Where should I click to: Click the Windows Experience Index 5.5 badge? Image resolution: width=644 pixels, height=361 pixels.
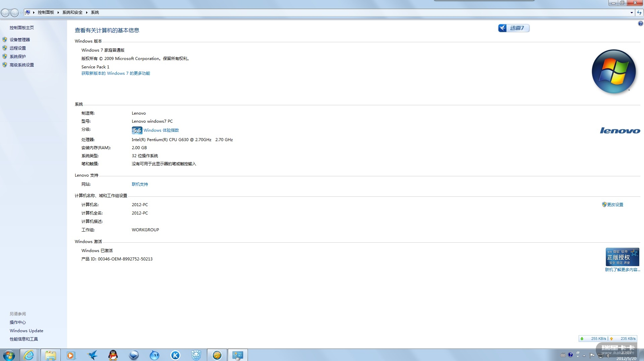[137, 130]
